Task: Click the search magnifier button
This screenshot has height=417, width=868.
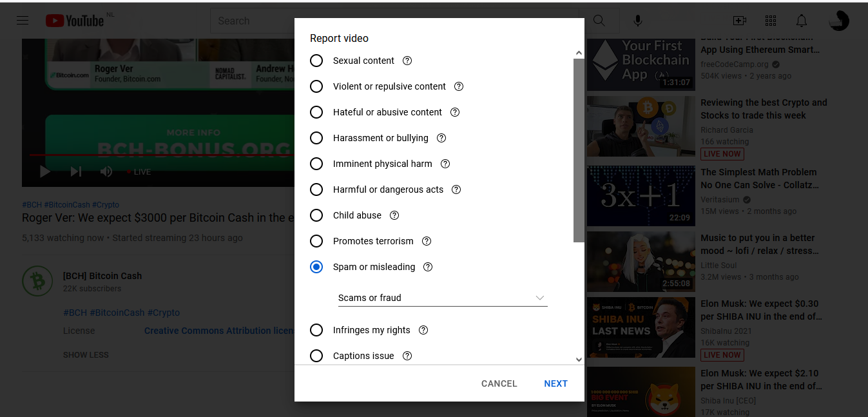Action: (x=599, y=21)
